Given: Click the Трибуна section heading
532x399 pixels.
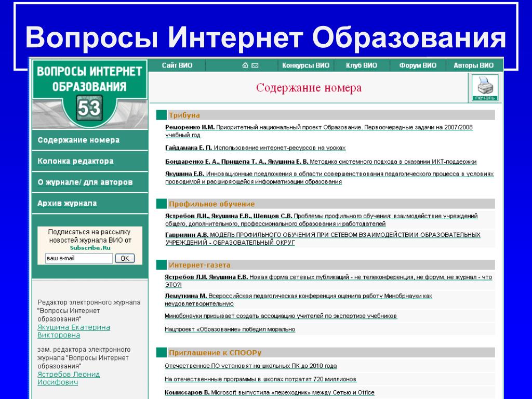Looking at the screenshot, I should click(x=184, y=115).
